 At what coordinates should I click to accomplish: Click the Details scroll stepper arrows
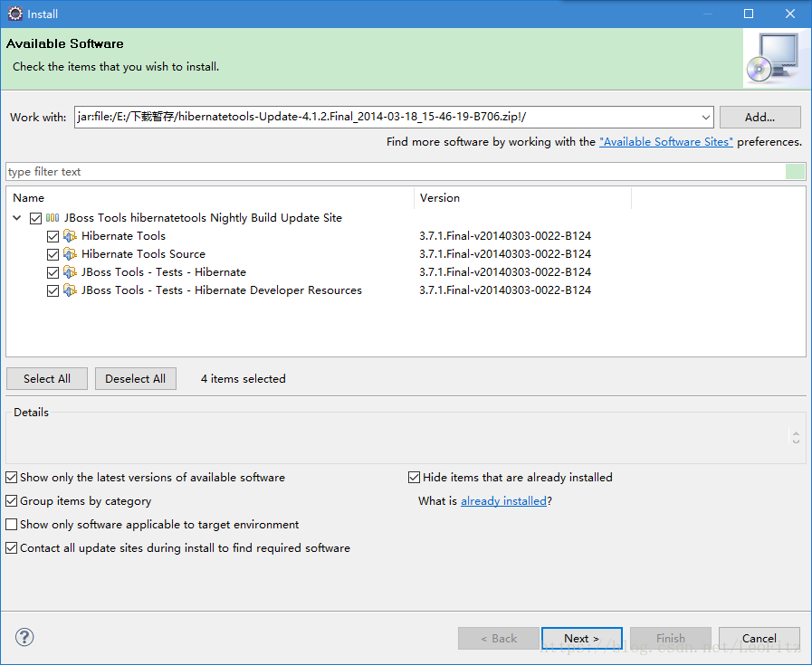[796, 437]
